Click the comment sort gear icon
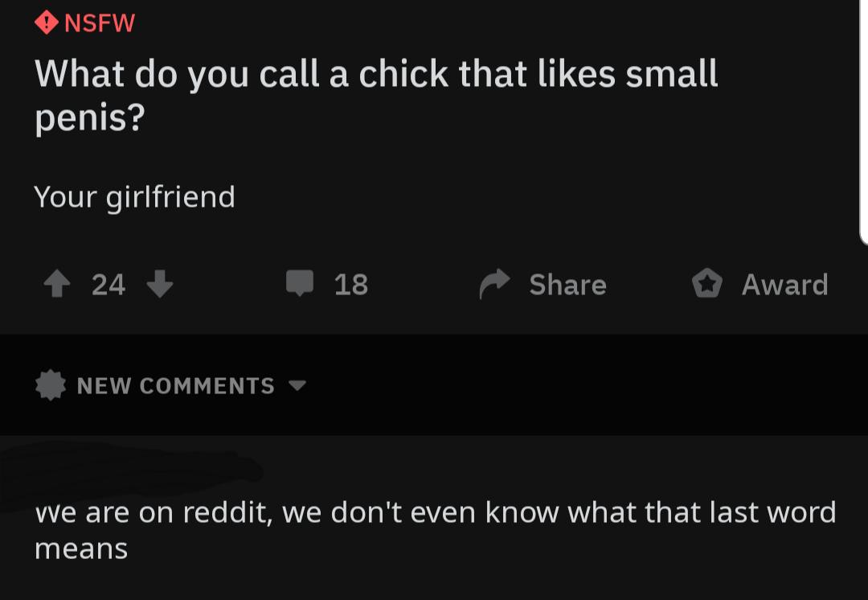Image resolution: width=868 pixels, height=600 pixels. [51, 386]
